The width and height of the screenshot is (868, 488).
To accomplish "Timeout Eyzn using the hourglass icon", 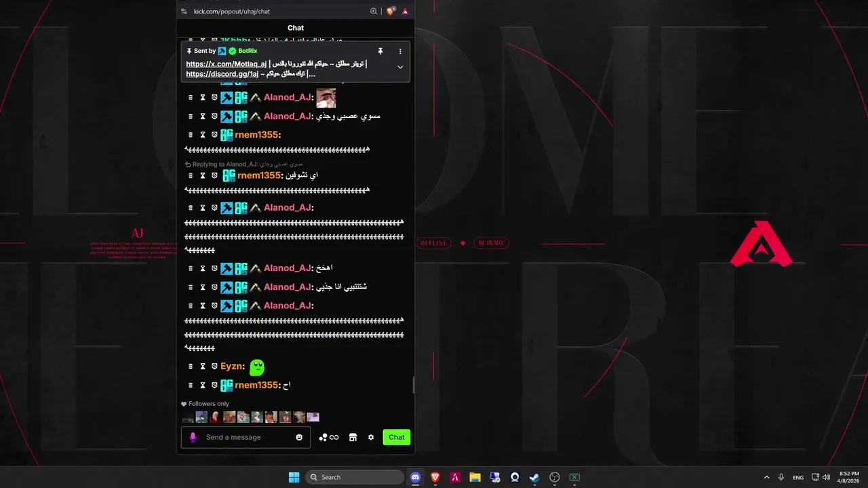I will (202, 367).
